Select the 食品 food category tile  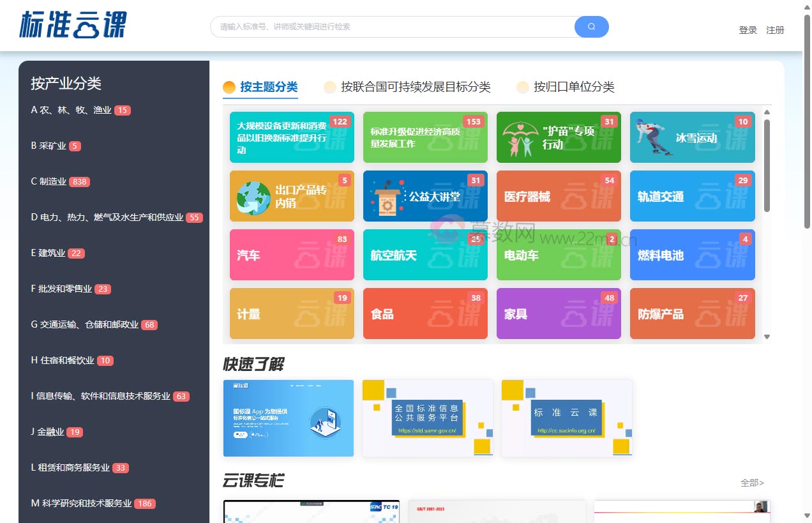click(x=425, y=314)
